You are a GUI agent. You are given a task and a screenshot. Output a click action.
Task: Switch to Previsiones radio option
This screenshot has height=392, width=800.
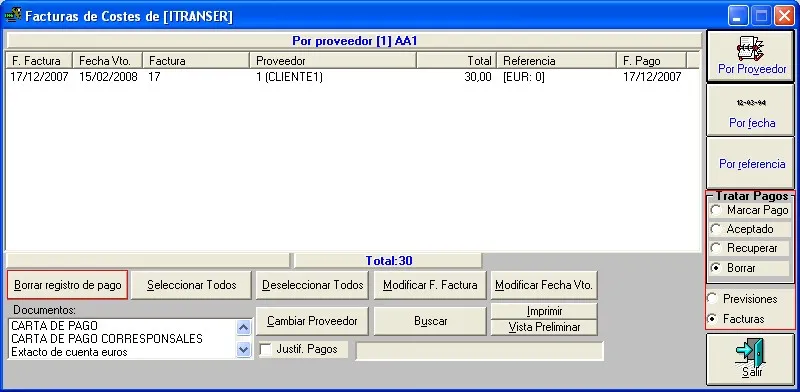coord(744,299)
